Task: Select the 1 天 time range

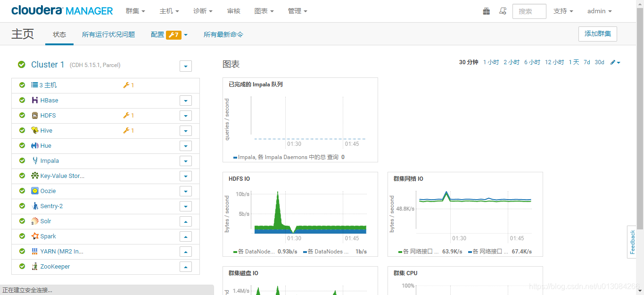Action: pyautogui.click(x=574, y=62)
